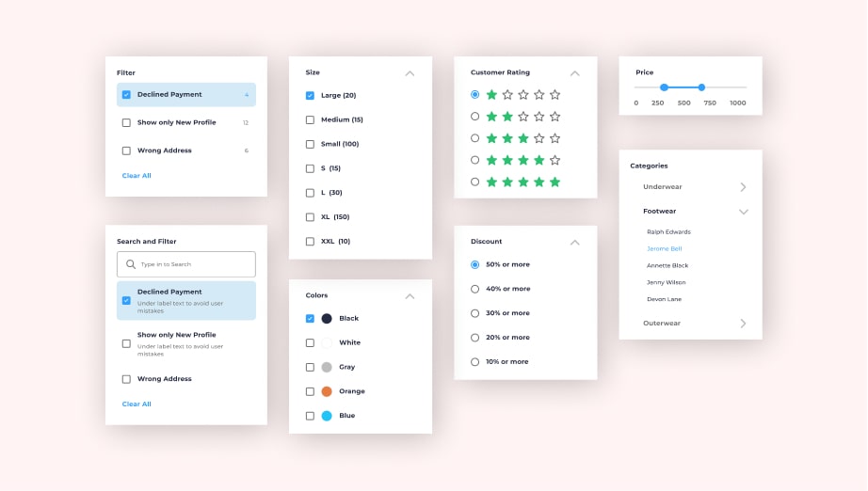
Task: Expand the Outerwear category arrow
Action: pyautogui.click(x=743, y=324)
